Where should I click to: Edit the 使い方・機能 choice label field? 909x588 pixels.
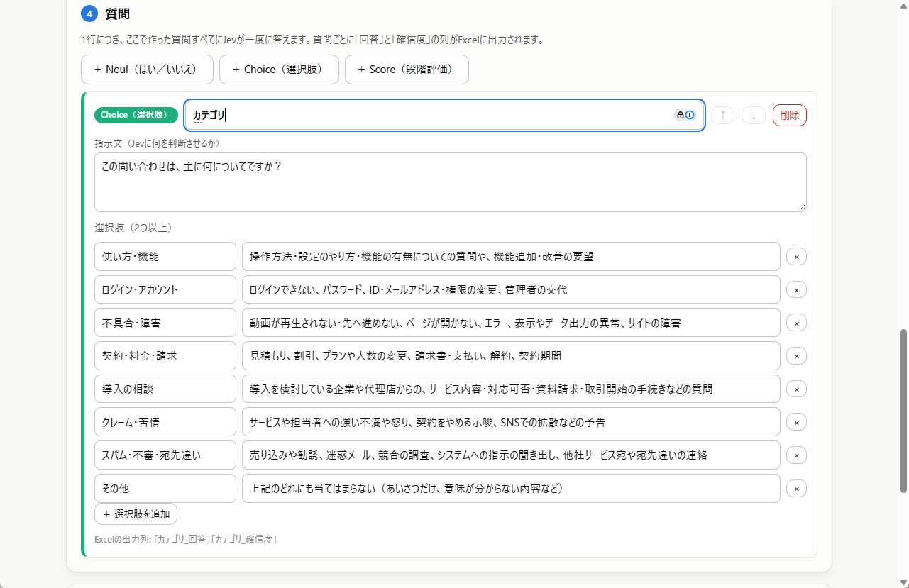pyautogui.click(x=165, y=257)
